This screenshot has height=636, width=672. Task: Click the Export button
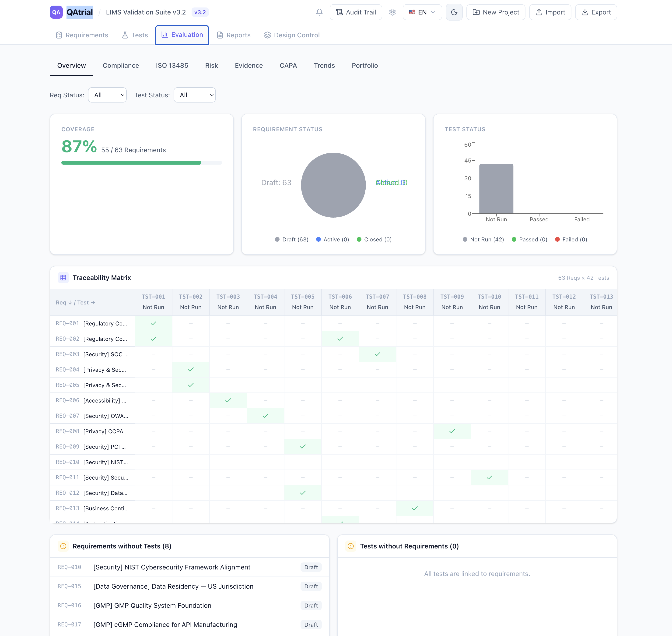(596, 12)
